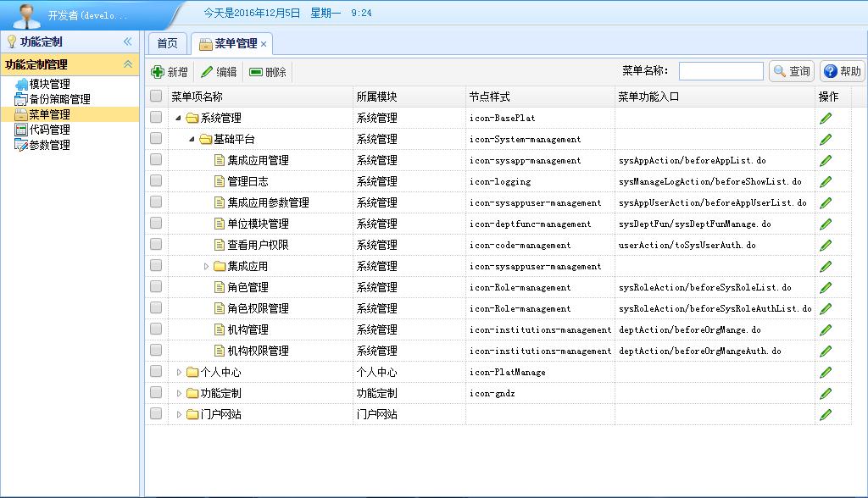Expand the 功能定制 tree node

click(179, 393)
